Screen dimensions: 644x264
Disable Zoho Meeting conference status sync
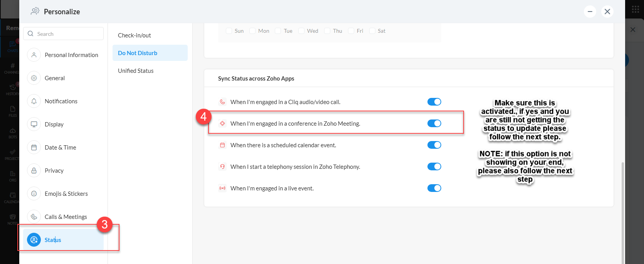(434, 123)
